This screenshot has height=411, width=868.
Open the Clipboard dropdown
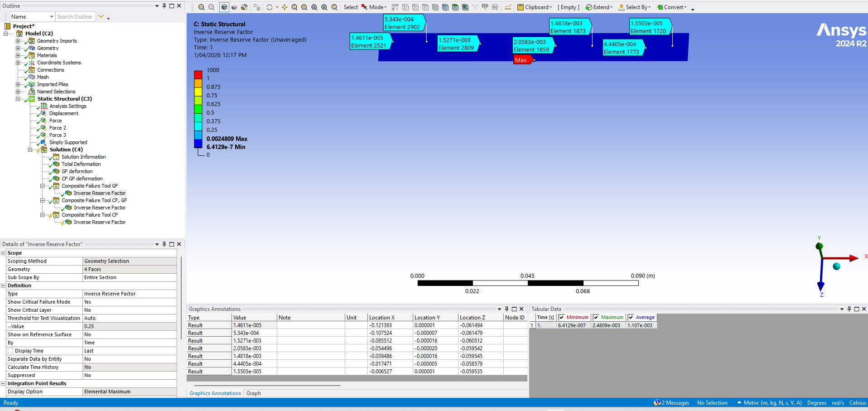pos(535,7)
